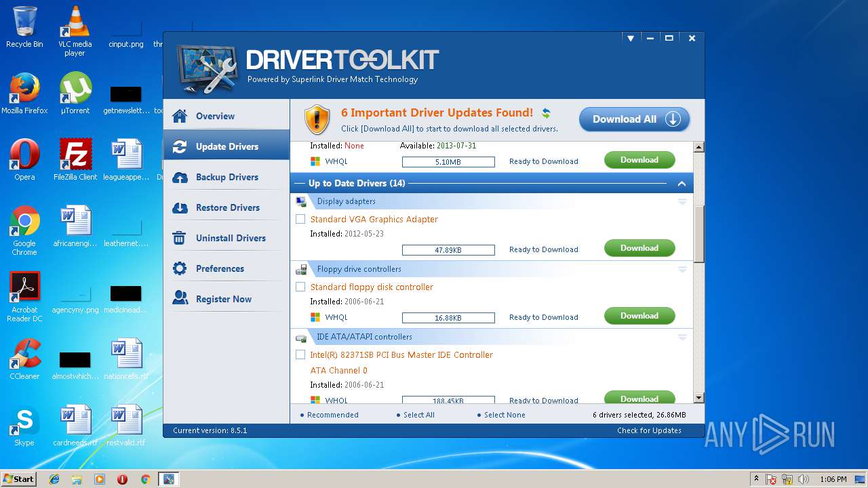Open Opera desktop shortcut
The image size is (868, 488).
point(24,160)
